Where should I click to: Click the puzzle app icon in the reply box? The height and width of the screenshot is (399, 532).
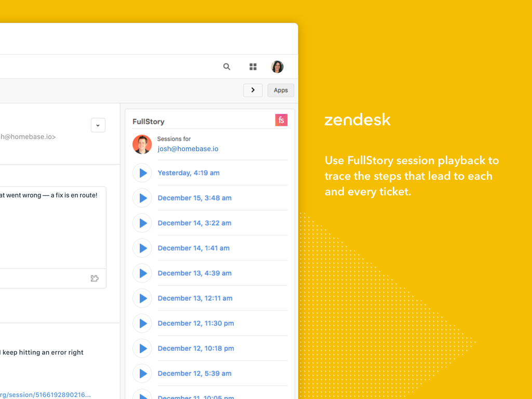pos(95,278)
